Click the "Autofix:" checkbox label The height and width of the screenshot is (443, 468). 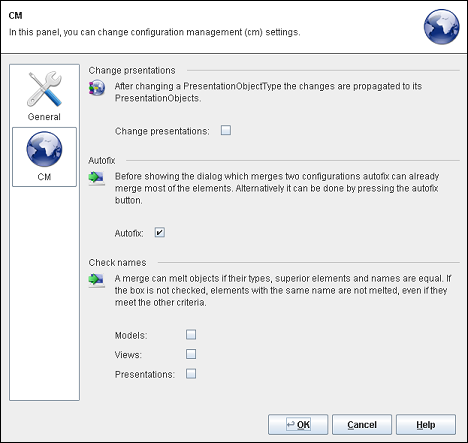(x=129, y=233)
